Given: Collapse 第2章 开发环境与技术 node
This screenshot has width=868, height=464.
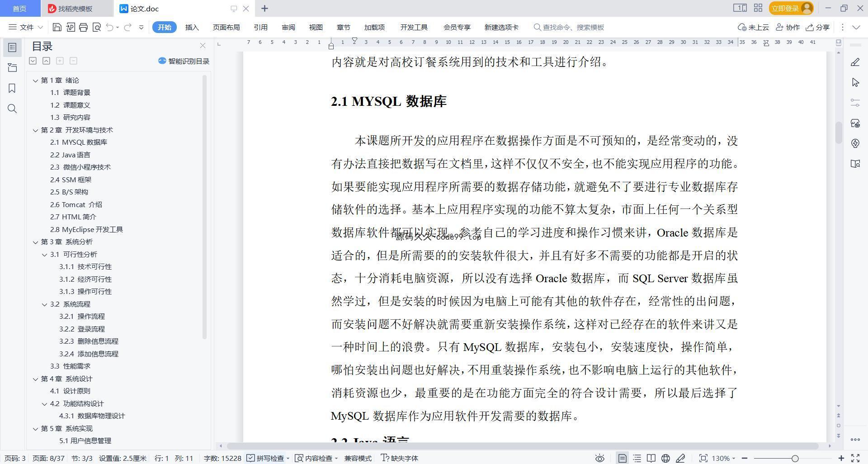Looking at the screenshot, I should 35,130.
